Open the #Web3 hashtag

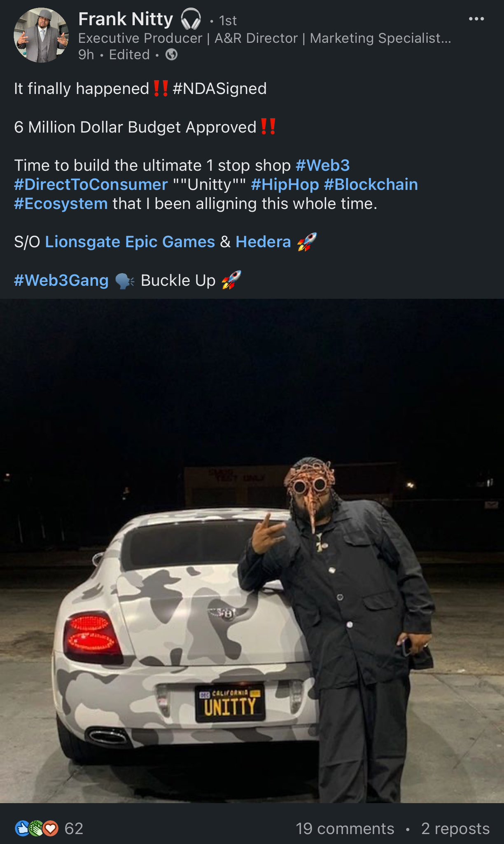pyautogui.click(x=322, y=165)
